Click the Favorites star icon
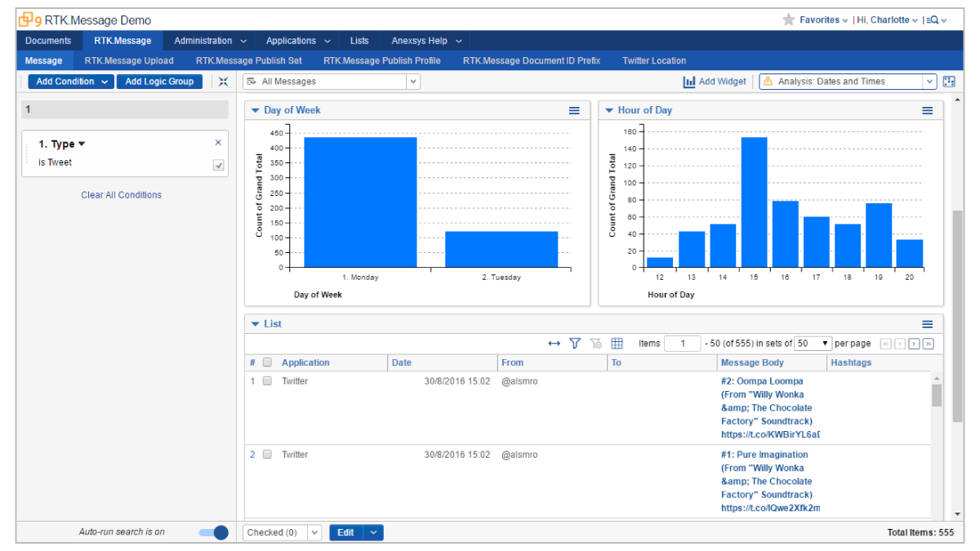Image resolution: width=980 pixels, height=551 pixels. coord(788,20)
